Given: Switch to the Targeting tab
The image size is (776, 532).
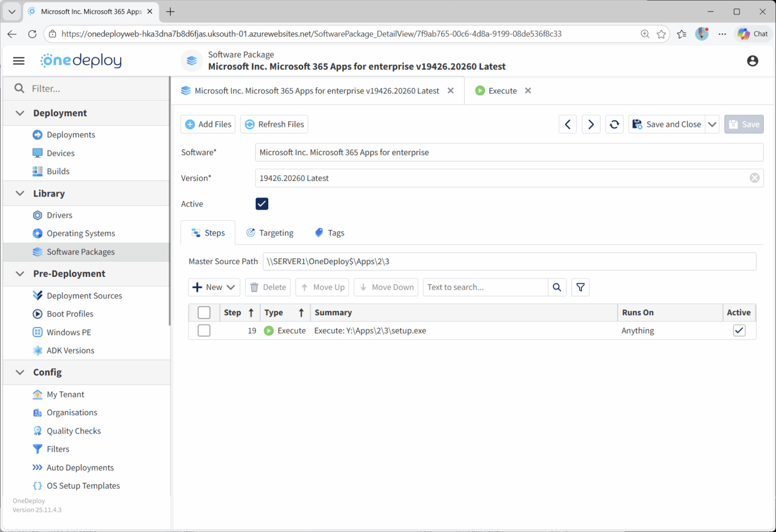Looking at the screenshot, I should click(x=270, y=233).
